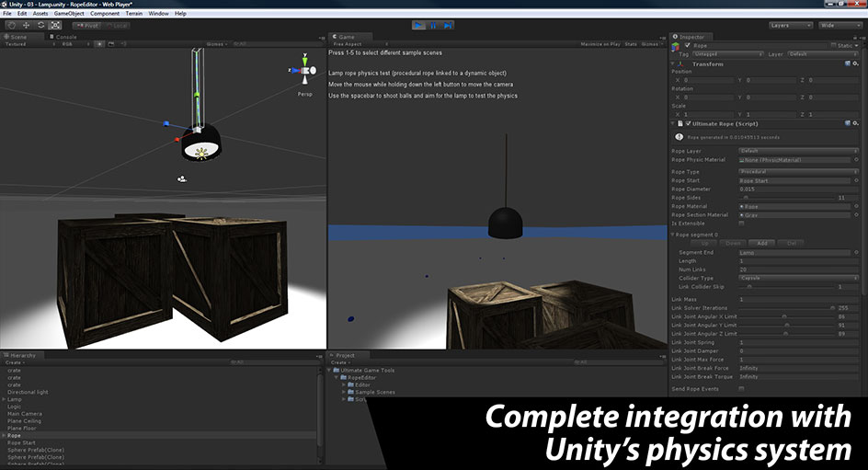Select the Scale tool in toolbar
The height and width of the screenshot is (470, 868).
55,26
